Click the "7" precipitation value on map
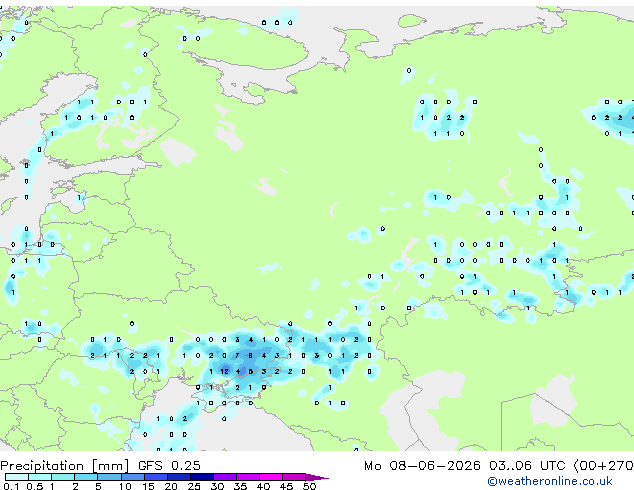 (237, 355)
